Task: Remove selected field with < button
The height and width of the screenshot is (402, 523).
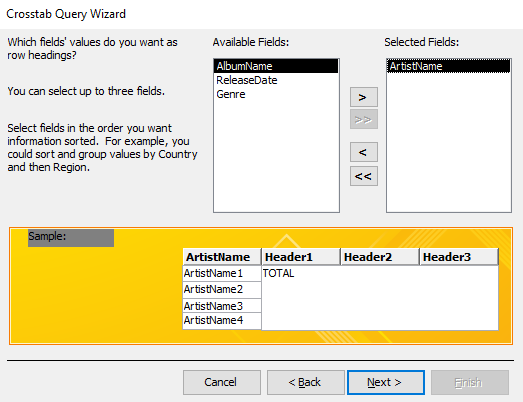Action: coord(364,152)
